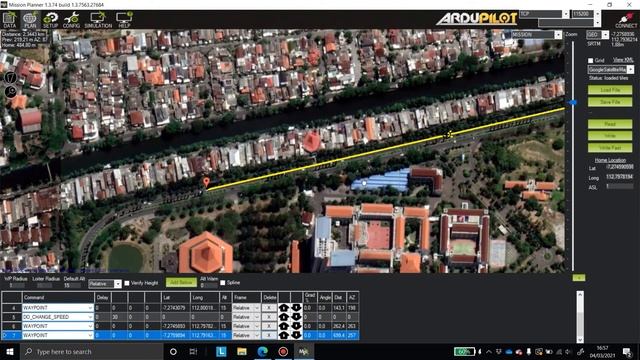Open the DATA flight data screen
This screenshot has height=360, width=640.
coord(9,20)
